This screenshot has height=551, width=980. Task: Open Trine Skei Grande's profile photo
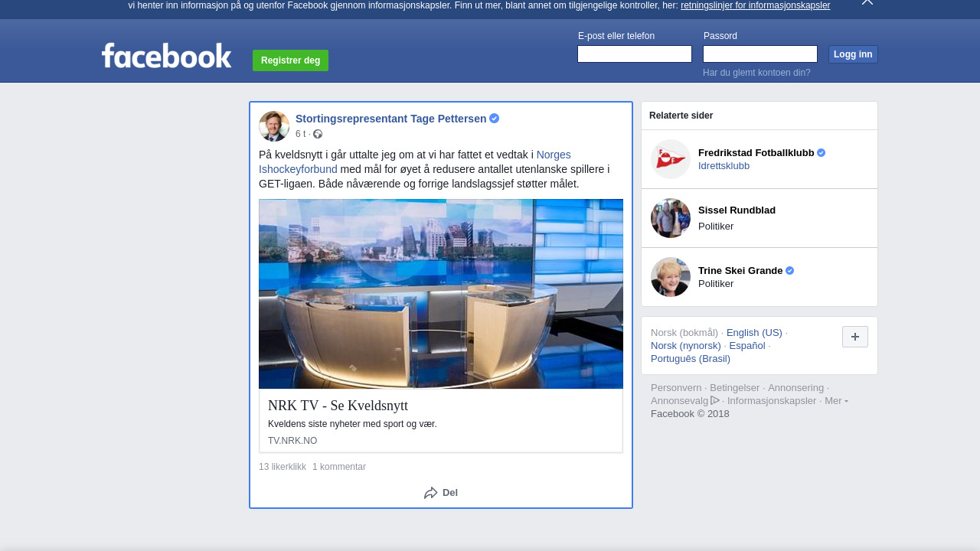click(x=671, y=277)
